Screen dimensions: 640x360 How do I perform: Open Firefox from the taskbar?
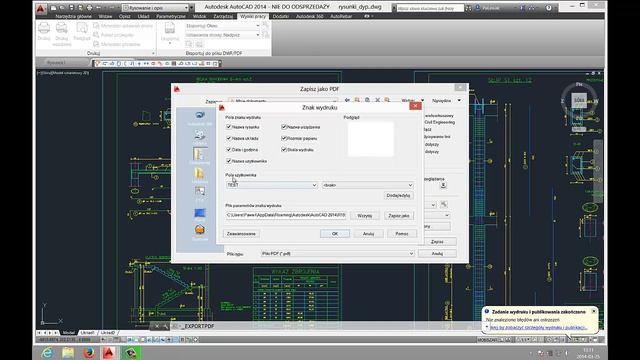click(x=89, y=353)
